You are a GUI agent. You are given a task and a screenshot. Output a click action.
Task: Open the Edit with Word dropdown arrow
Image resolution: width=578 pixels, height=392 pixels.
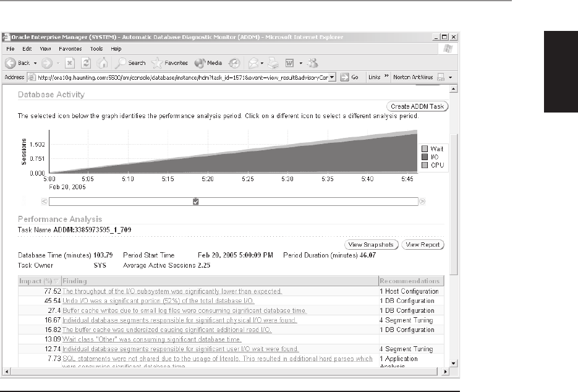coord(301,63)
